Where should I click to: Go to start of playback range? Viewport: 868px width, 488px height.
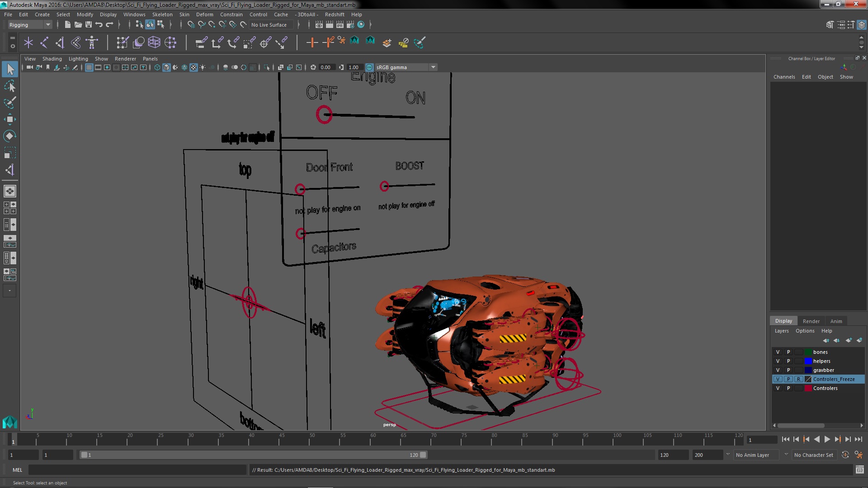point(785,439)
